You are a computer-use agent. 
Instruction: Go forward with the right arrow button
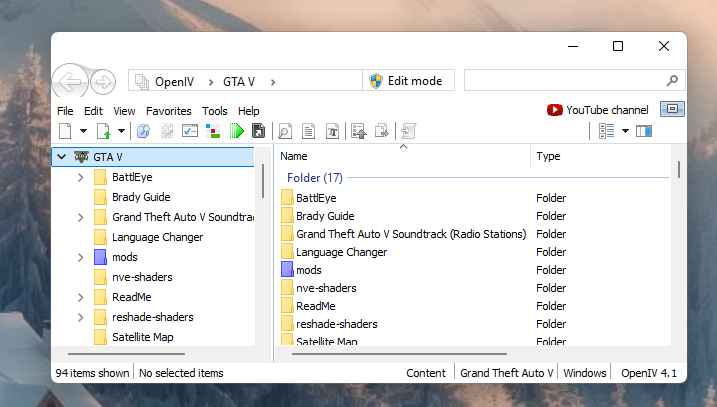click(103, 82)
